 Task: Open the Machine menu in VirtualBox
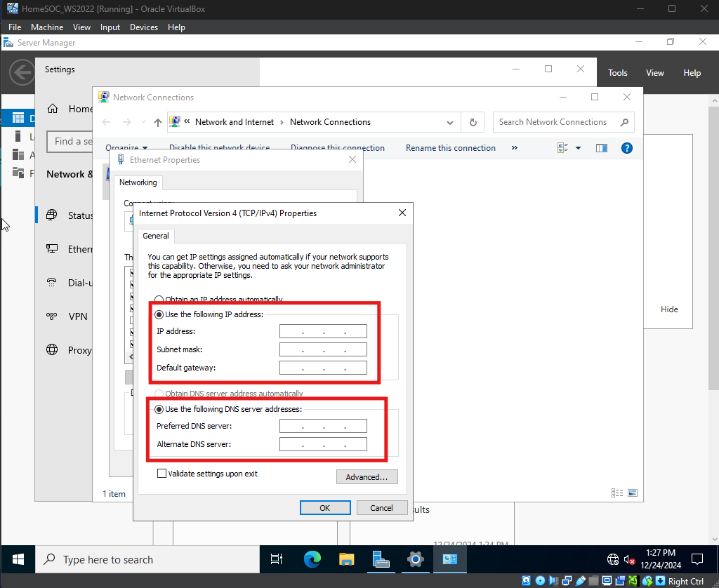[47, 27]
